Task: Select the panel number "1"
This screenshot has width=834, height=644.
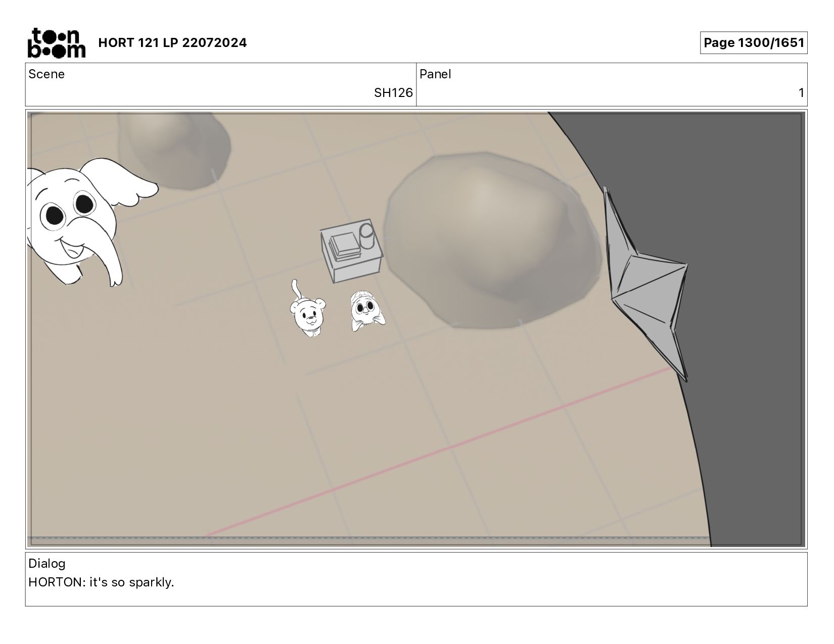Action: pos(801,93)
